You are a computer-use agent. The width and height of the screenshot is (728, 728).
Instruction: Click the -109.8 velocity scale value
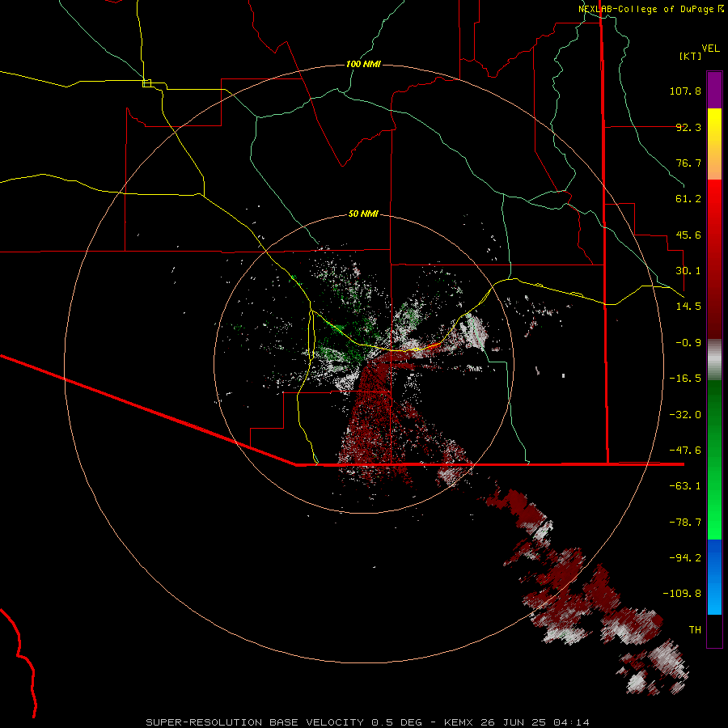coord(682,594)
